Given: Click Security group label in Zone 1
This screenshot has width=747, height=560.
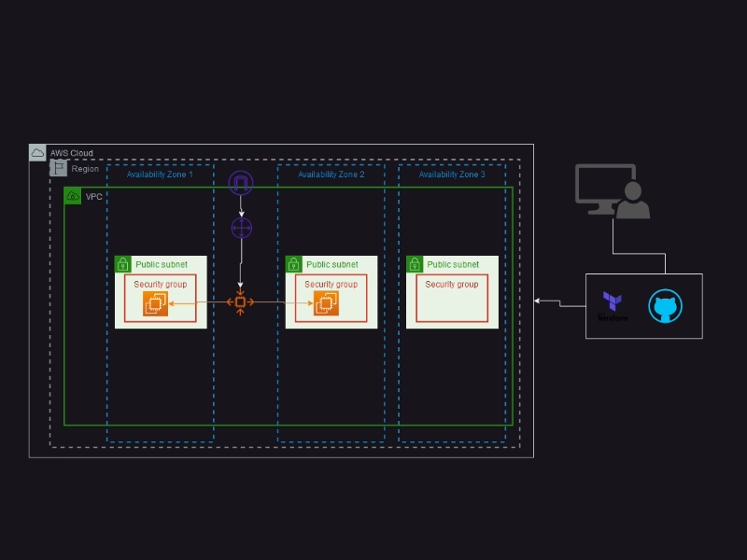Looking at the screenshot, I should (160, 285).
